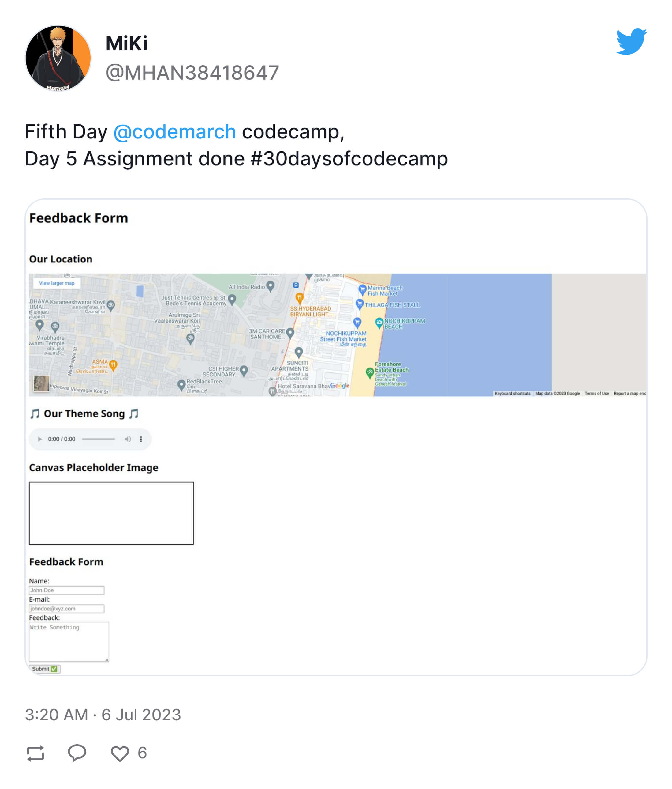672x789 pixels.
Task: Open the reply speech bubble icon
Action: [x=77, y=753]
